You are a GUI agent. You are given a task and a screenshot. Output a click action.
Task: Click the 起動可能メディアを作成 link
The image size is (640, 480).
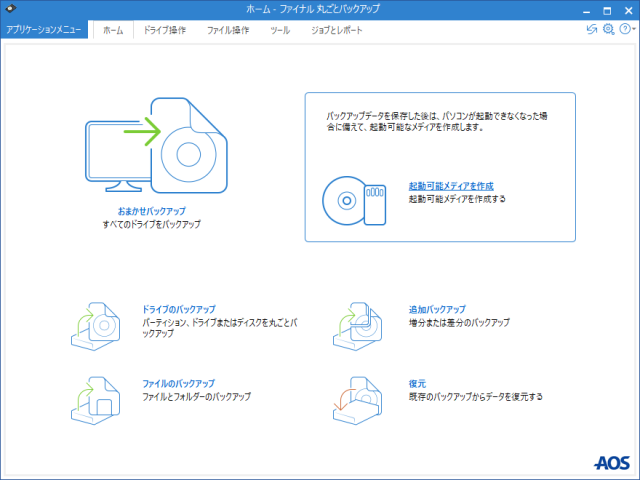click(x=451, y=186)
